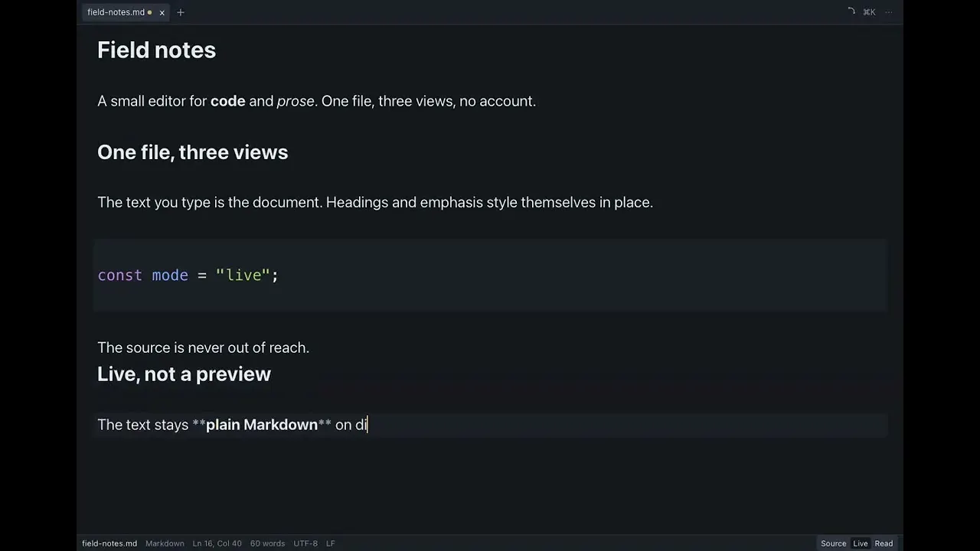Close the field-notes.md tab

coord(162,12)
